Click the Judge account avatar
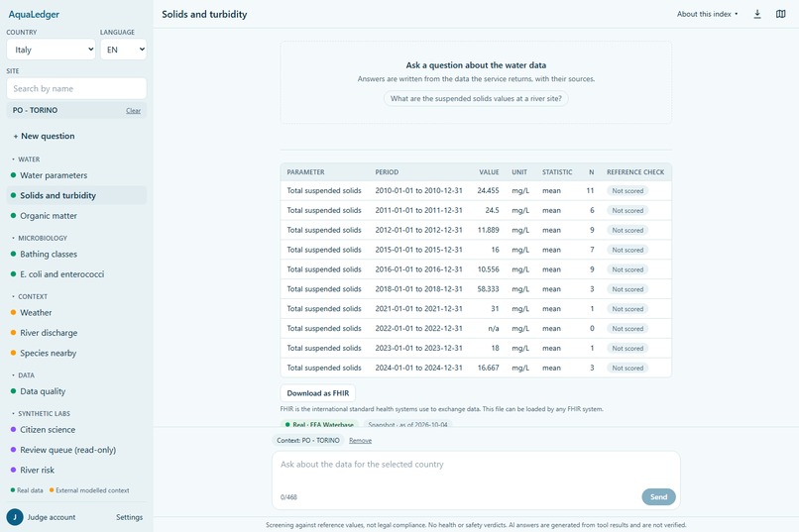The image size is (799, 532). click(x=15, y=517)
